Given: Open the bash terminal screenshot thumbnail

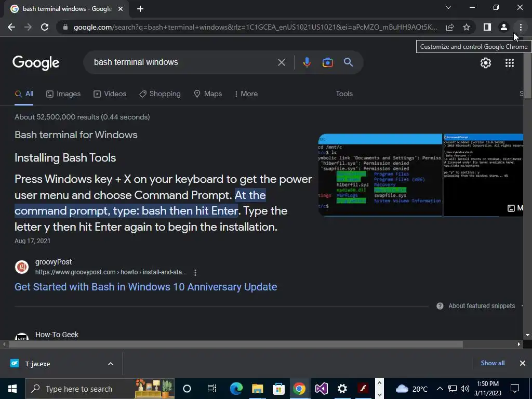Looking at the screenshot, I should (x=380, y=175).
